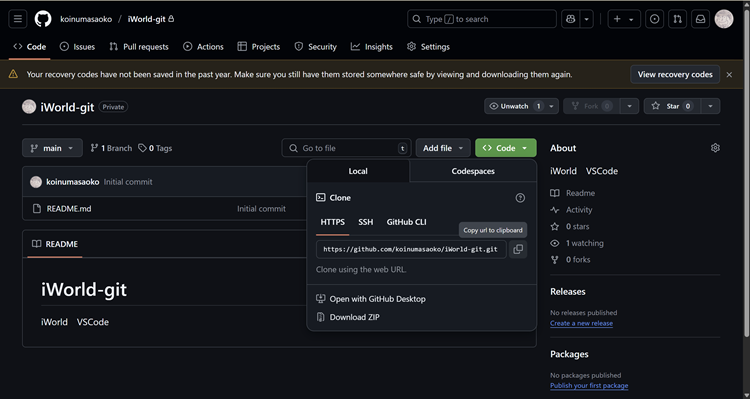Click the Releases heading link
The image size is (750, 399).
tap(568, 291)
